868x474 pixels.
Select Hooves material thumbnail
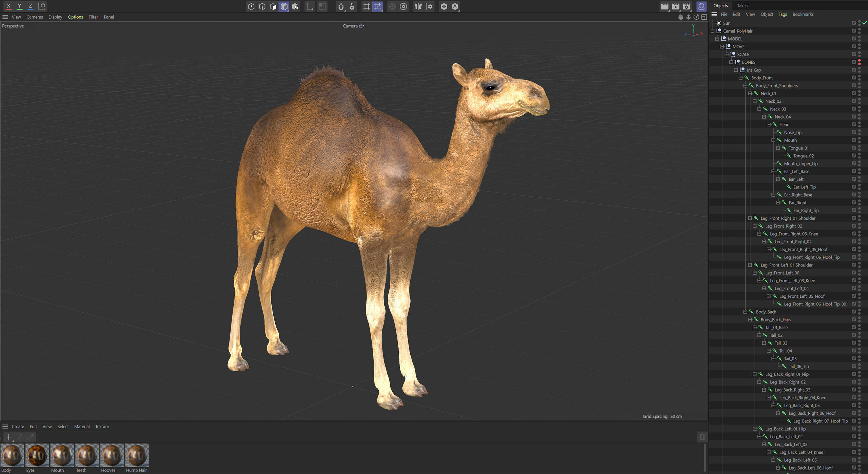112,455
